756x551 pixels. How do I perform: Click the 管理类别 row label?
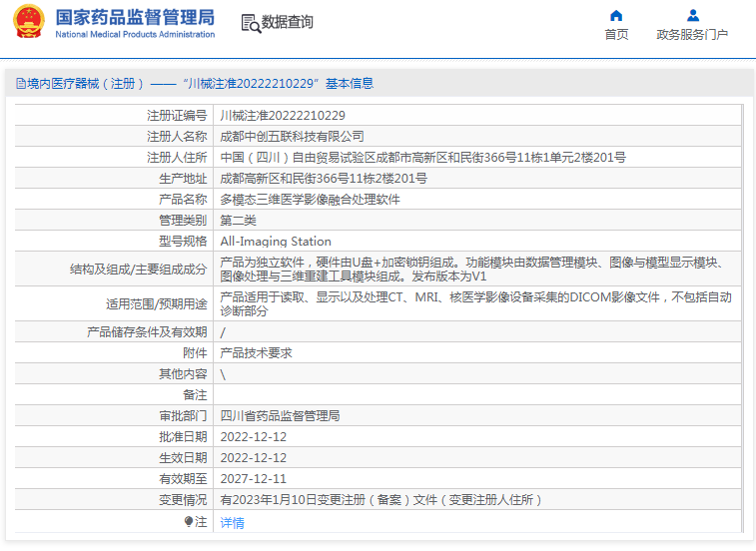tap(183, 221)
